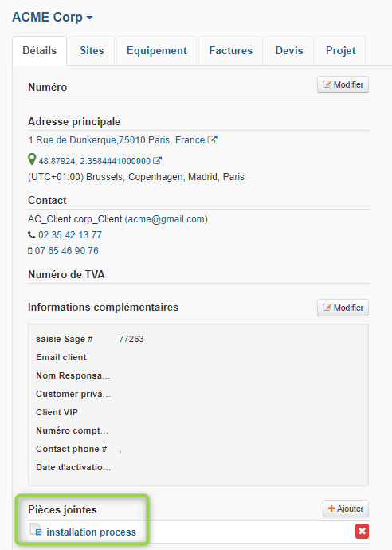Image resolution: width=392 pixels, height=550 pixels.
Task: Switch to the Sites tab
Action: pos(92,51)
